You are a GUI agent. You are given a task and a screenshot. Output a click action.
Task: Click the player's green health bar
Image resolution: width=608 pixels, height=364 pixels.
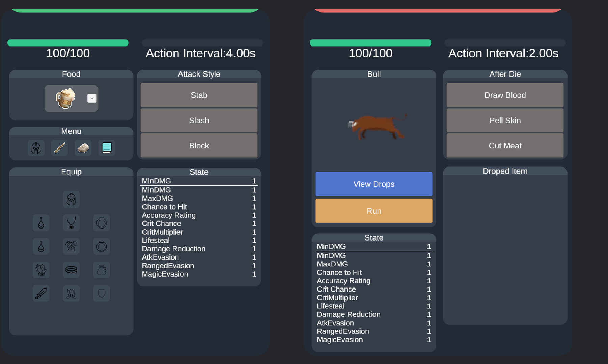coord(68,43)
